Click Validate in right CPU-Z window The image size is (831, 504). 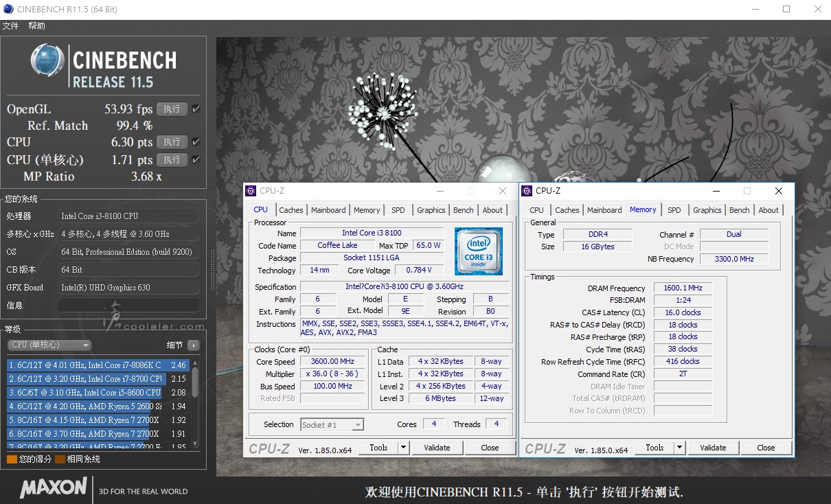pos(713,448)
